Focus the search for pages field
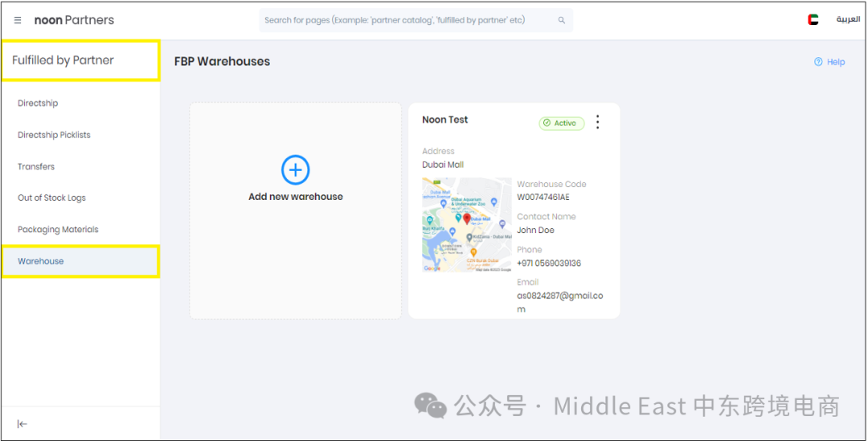This screenshot has height=441, width=868. [416, 20]
